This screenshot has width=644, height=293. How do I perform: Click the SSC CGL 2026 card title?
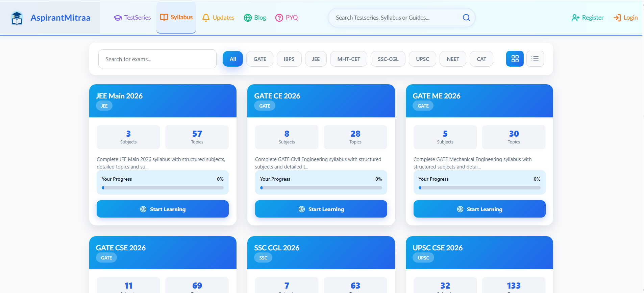click(x=277, y=248)
